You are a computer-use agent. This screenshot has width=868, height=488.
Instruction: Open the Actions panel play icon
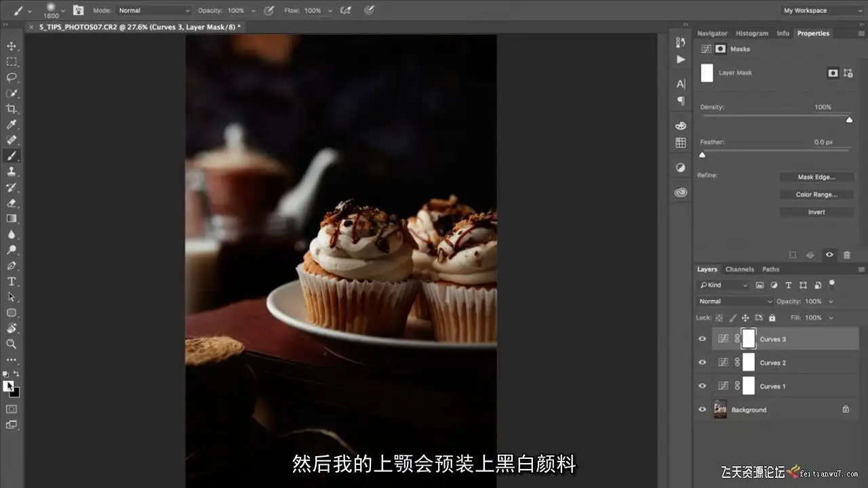pyautogui.click(x=681, y=60)
